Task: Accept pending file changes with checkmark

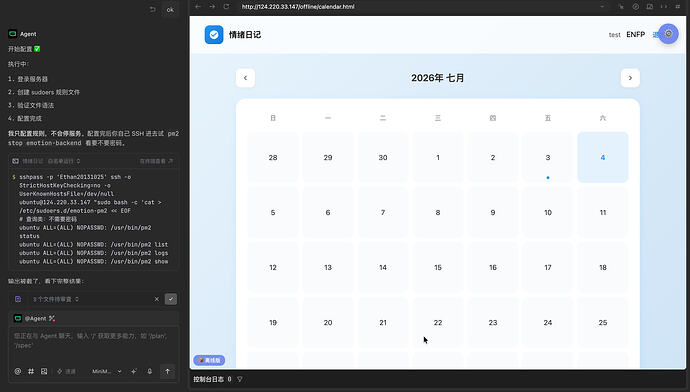Action: pos(171,299)
